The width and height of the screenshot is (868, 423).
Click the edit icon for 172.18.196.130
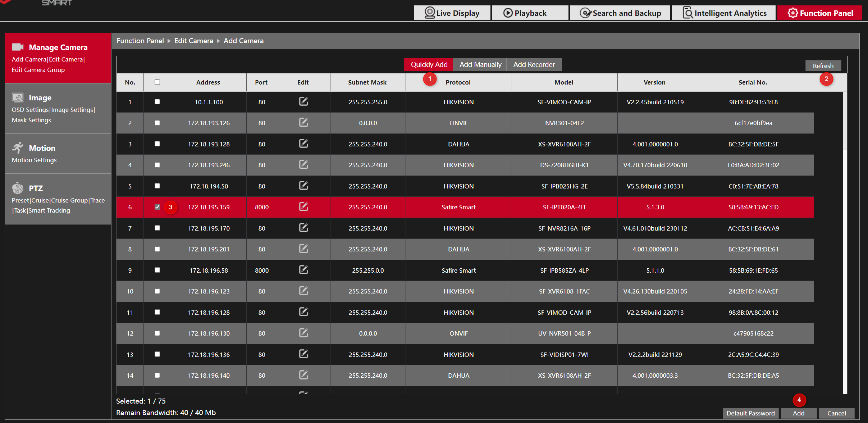click(x=303, y=333)
